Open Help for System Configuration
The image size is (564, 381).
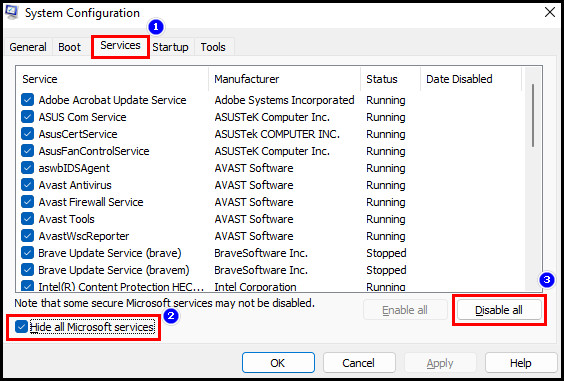[520, 363]
